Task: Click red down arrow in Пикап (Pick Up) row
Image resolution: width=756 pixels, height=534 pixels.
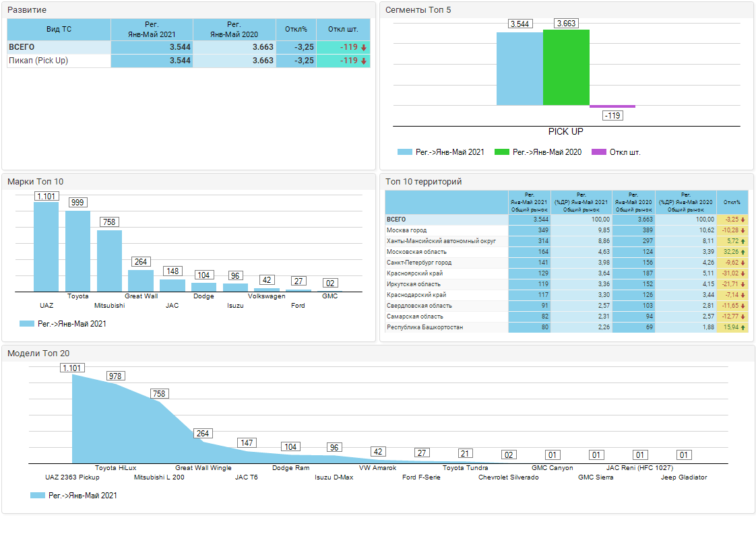Action: click(x=364, y=61)
